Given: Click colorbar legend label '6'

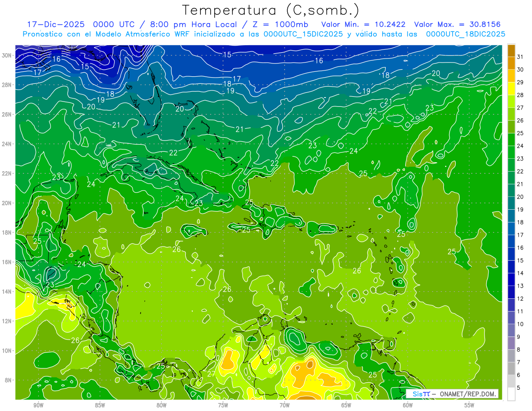Looking at the screenshot, I should (x=519, y=375).
